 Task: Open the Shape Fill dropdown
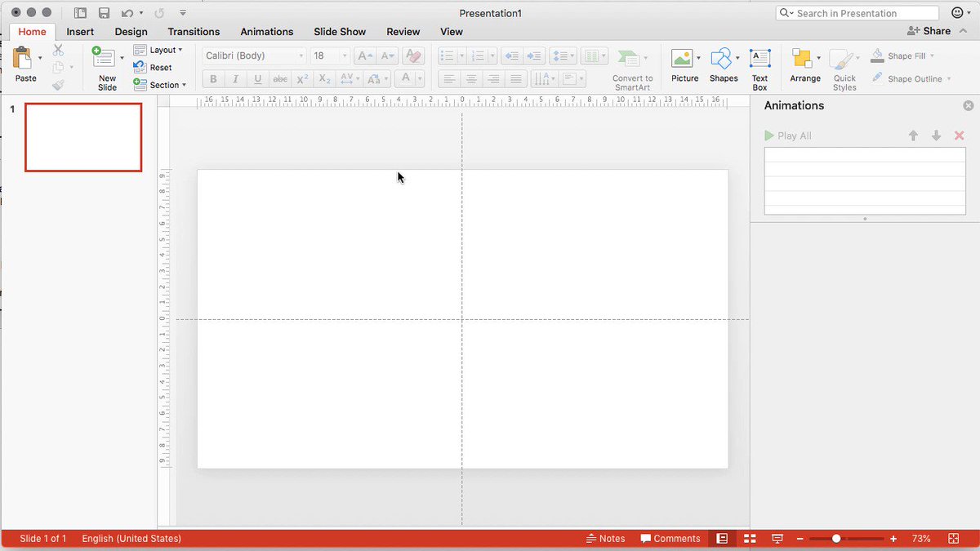click(932, 56)
